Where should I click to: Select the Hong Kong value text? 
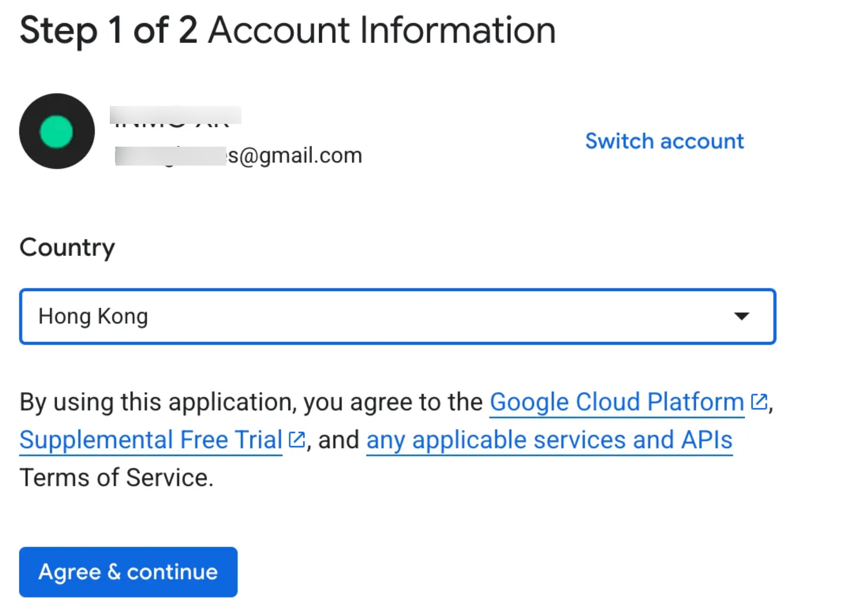(x=93, y=316)
